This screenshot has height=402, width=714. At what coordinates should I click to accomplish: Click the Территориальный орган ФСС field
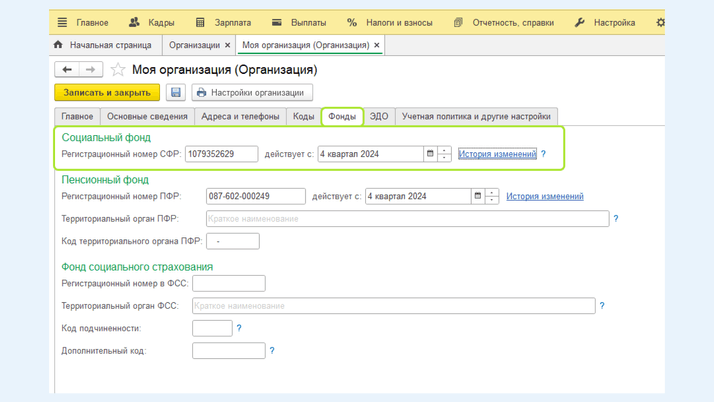pos(393,305)
